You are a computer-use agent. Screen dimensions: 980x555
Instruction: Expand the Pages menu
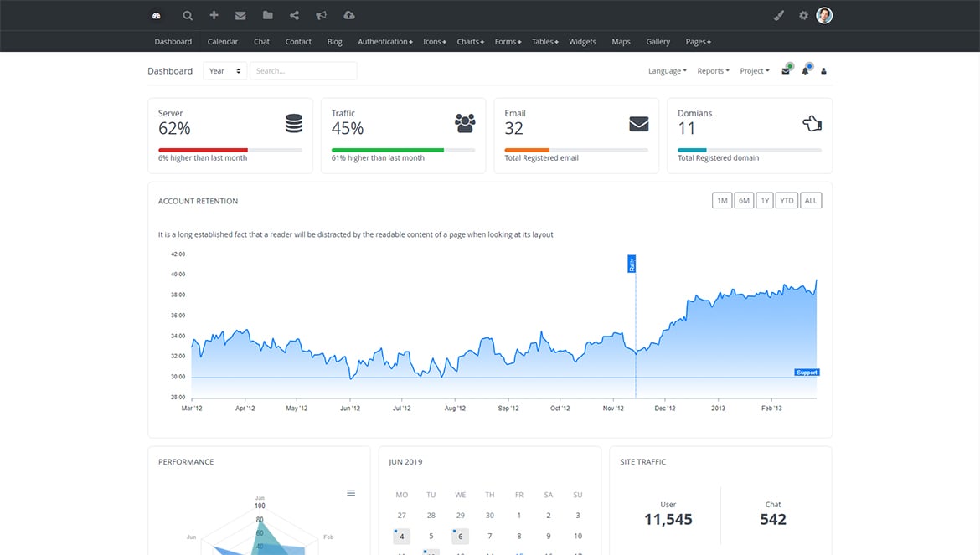pyautogui.click(x=698, y=42)
